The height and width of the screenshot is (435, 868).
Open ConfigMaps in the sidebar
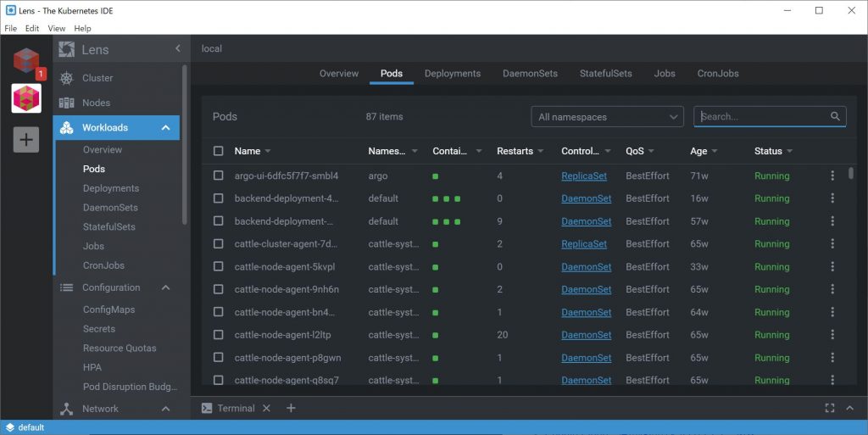(109, 310)
